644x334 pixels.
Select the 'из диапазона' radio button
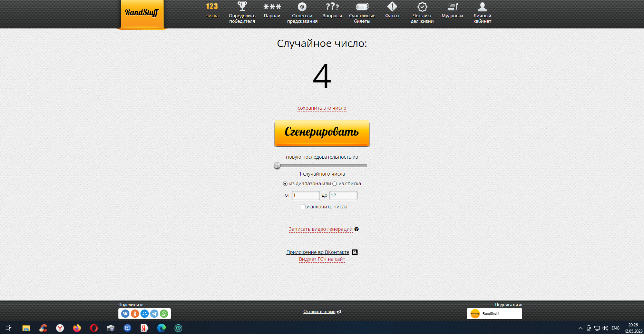click(285, 184)
